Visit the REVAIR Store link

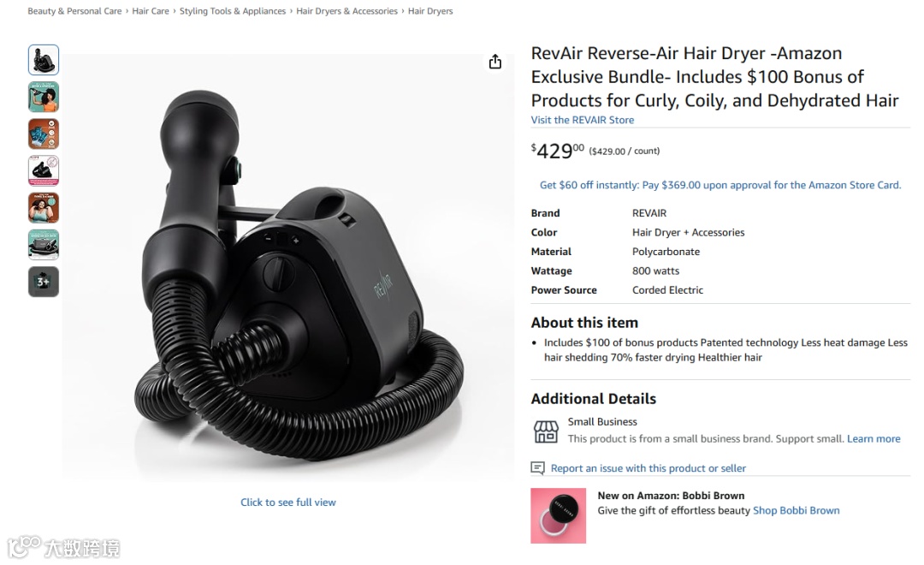(583, 120)
